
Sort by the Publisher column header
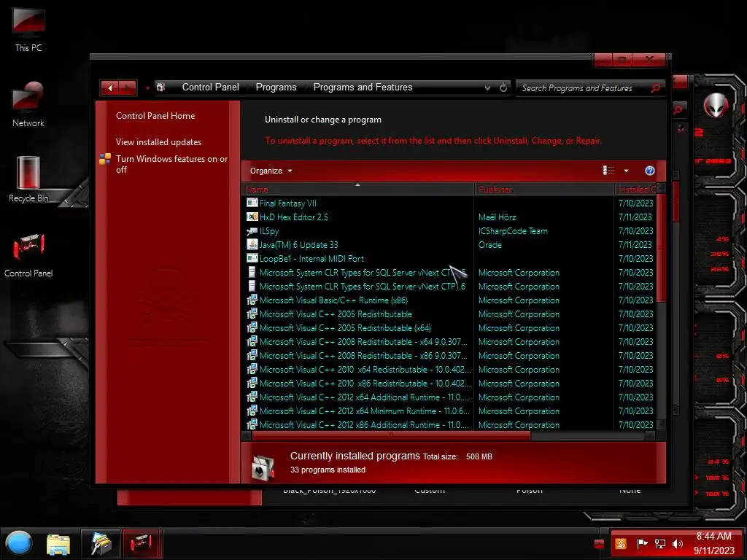coord(544,189)
